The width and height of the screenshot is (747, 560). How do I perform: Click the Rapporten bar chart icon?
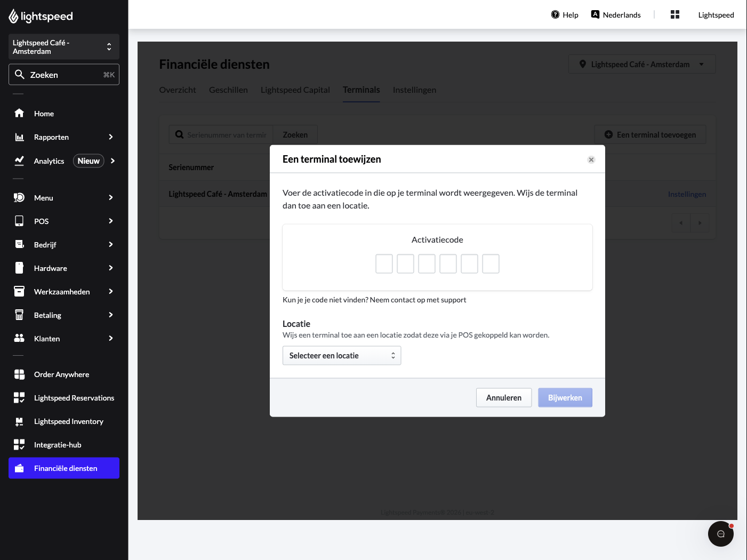tap(19, 137)
